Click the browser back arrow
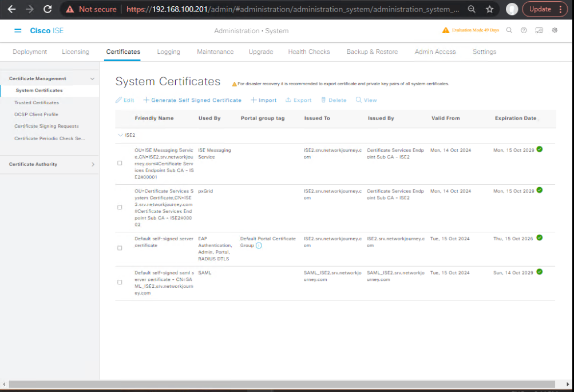Image resolution: width=574 pixels, height=392 pixels. (11, 9)
